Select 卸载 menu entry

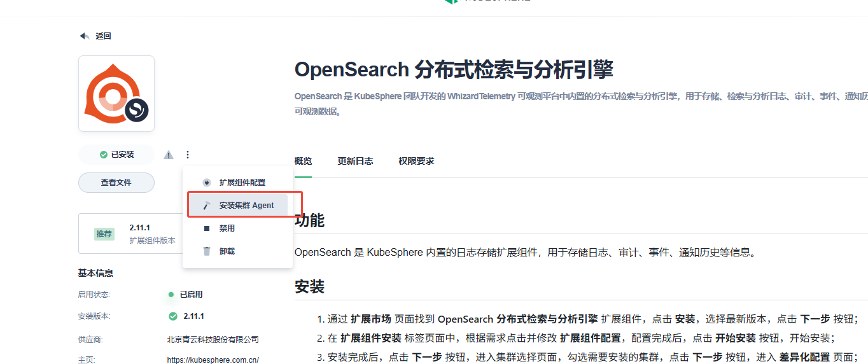tap(237, 251)
